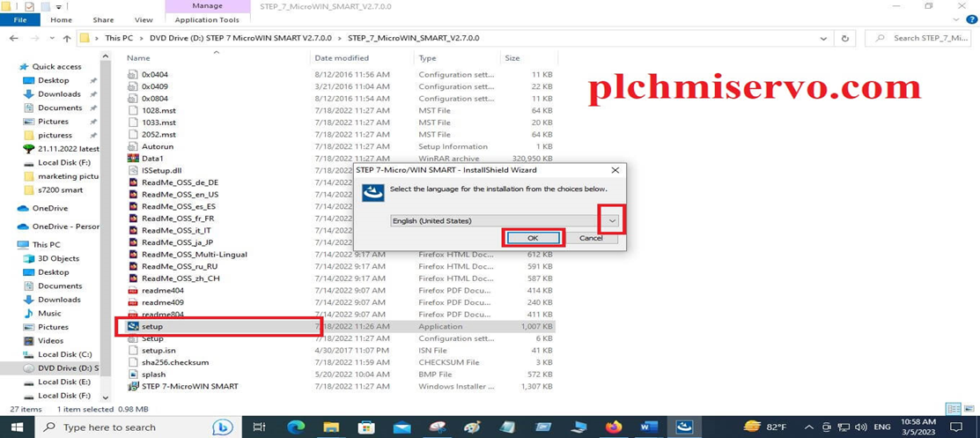Select the 0x0404 configuration file icon
The image size is (980, 438).
[132, 74]
